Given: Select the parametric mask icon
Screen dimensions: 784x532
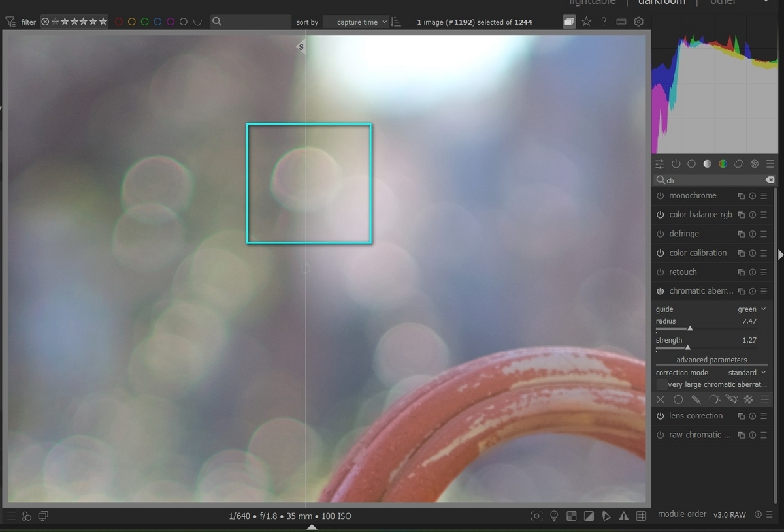Looking at the screenshot, I should point(713,399).
